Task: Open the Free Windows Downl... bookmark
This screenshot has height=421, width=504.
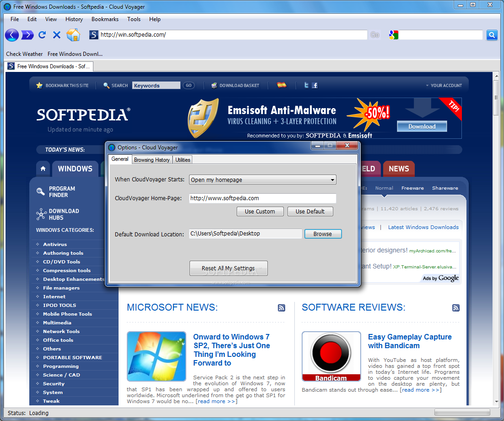Action: click(75, 54)
